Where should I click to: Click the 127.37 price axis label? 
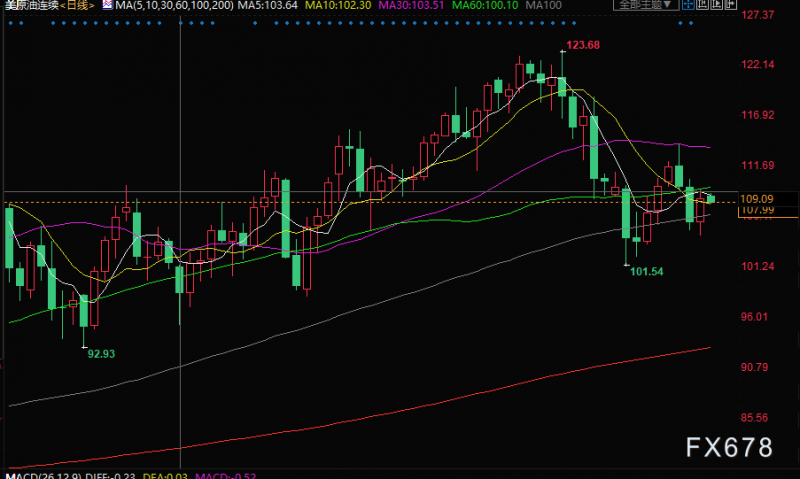coord(757,15)
